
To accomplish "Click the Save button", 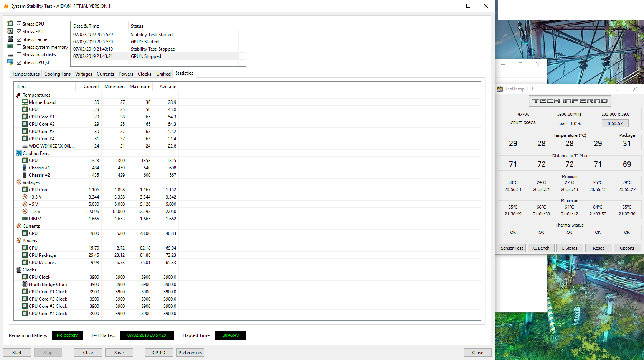I will coord(119,352).
